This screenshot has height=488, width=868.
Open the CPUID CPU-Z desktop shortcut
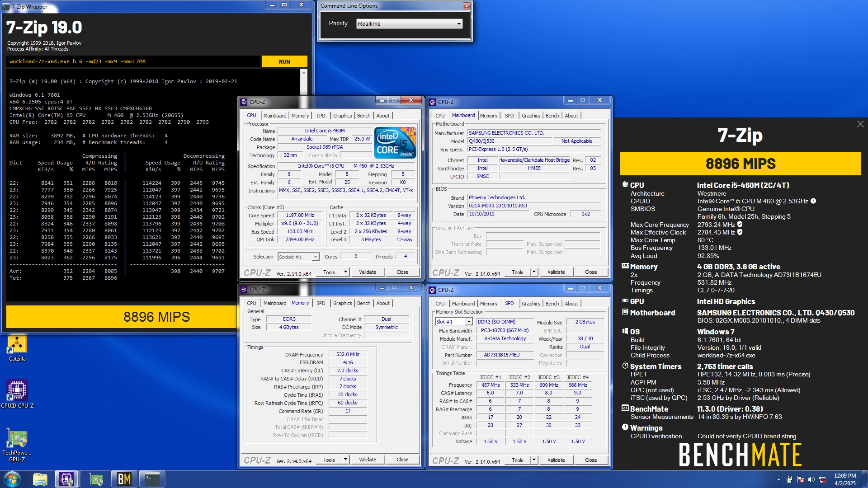(x=17, y=394)
